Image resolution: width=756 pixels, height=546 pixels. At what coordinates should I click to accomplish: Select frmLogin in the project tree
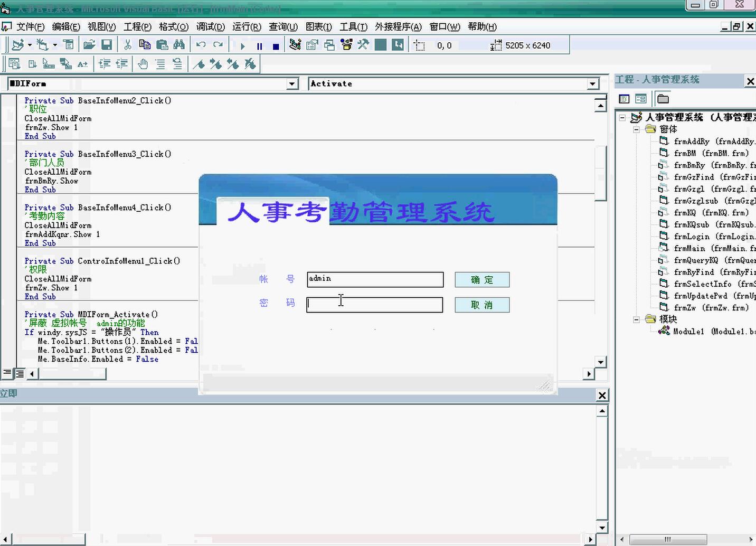coord(707,236)
